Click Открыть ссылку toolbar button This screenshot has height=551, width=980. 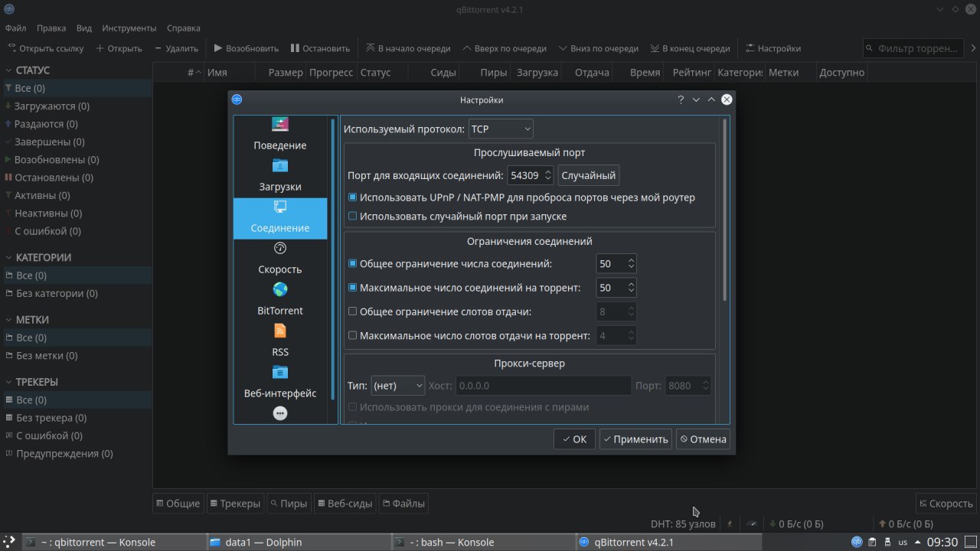click(x=46, y=48)
